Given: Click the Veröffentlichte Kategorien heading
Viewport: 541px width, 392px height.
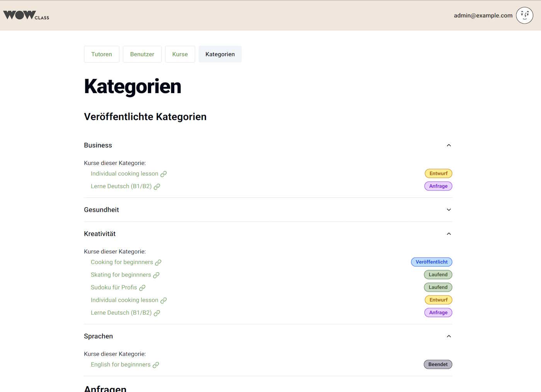Looking at the screenshot, I should pyautogui.click(x=145, y=117).
